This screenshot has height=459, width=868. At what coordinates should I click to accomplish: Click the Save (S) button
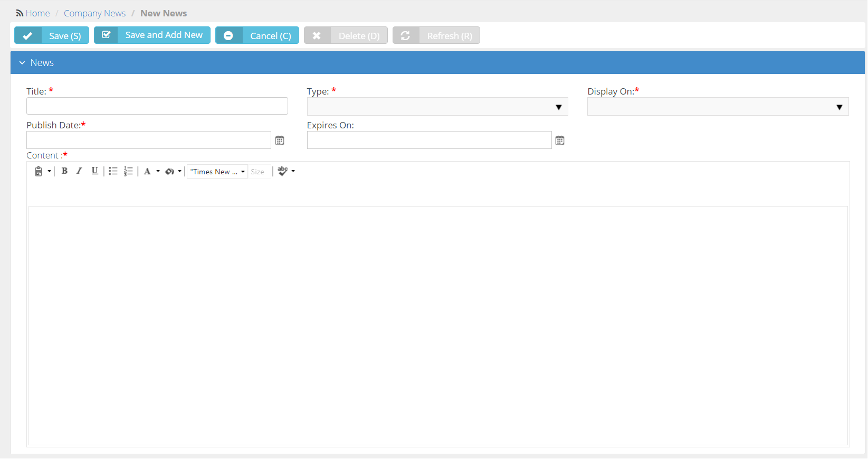click(x=52, y=35)
